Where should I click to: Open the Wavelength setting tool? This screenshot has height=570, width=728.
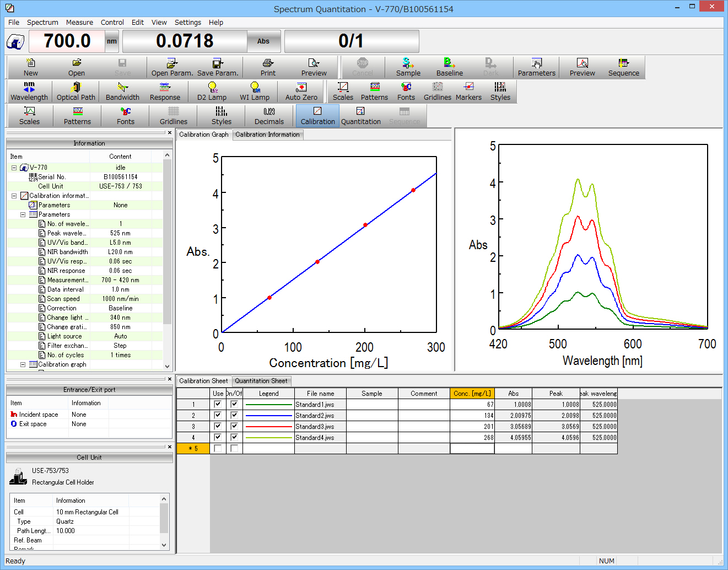click(x=29, y=91)
